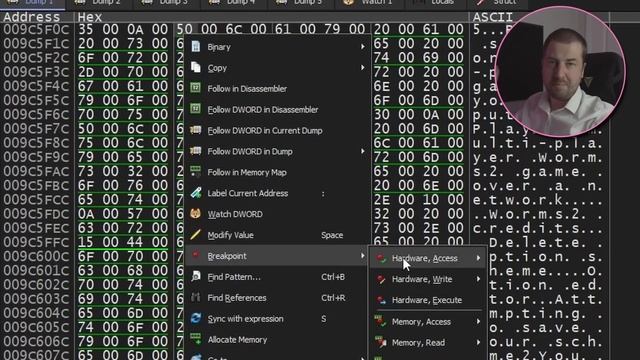Click the Breakpoint red dot icon

[x=196, y=255]
